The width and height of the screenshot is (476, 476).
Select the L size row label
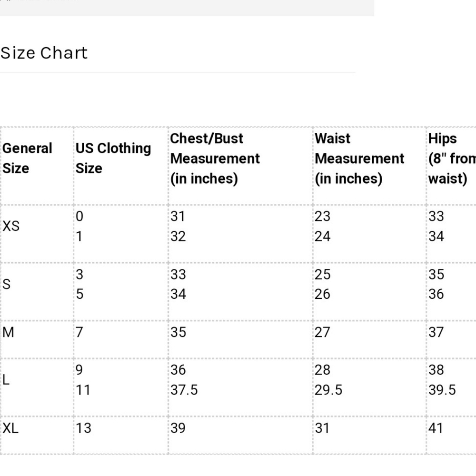click(x=6, y=380)
